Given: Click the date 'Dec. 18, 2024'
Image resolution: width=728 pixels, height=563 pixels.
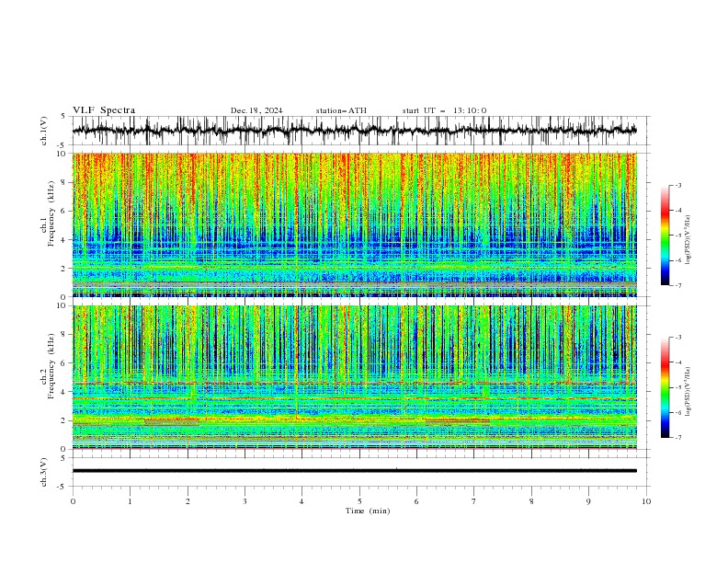Looking at the screenshot, I should (256, 110).
